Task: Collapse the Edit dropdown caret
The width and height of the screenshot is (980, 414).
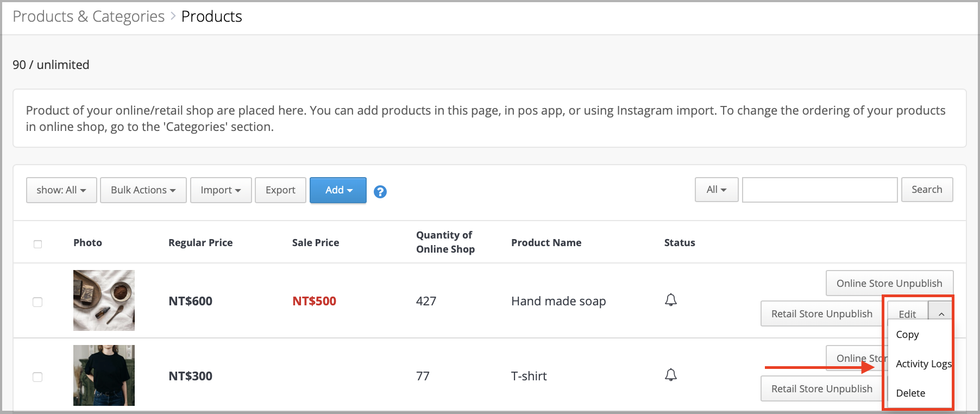Action: [x=941, y=314]
